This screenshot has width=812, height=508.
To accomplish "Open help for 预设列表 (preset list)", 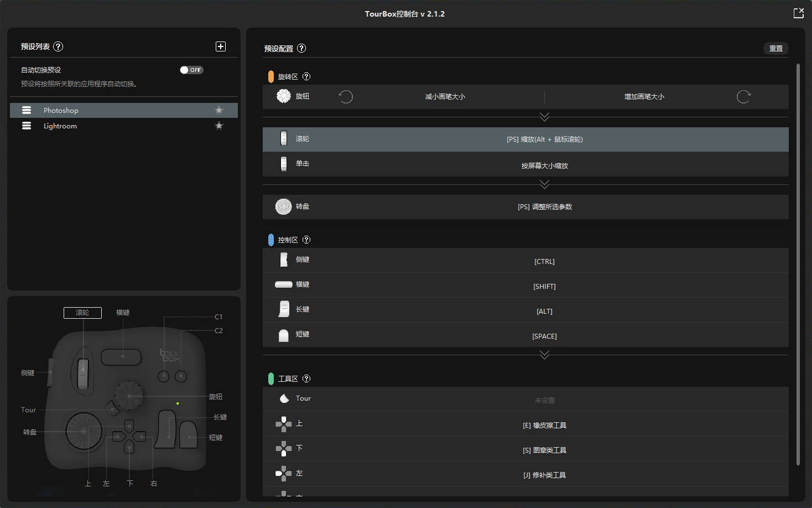I will [x=58, y=46].
